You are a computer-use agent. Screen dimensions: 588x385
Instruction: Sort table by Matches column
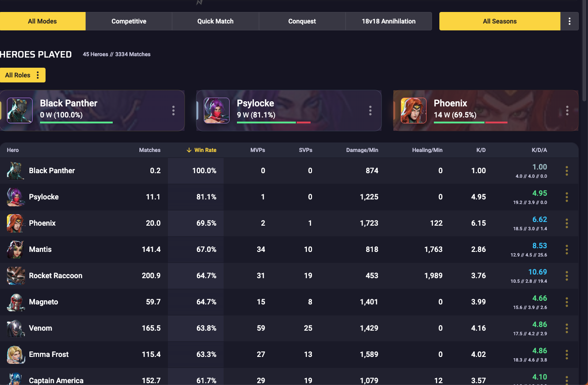click(150, 150)
